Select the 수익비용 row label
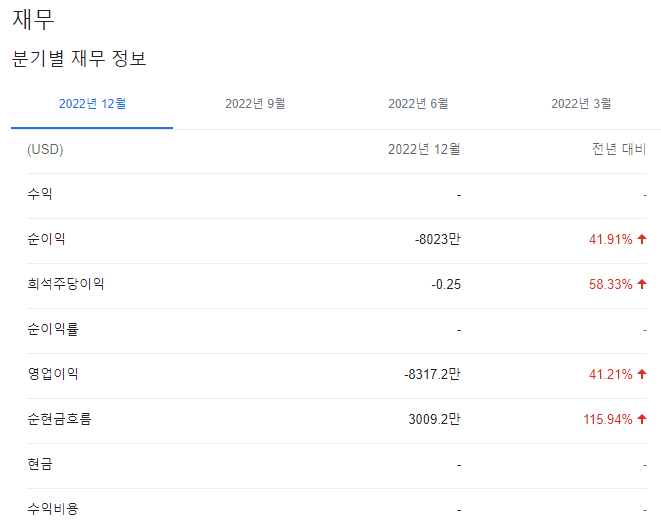This screenshot has height=530, width=661. tap(53, 509)
